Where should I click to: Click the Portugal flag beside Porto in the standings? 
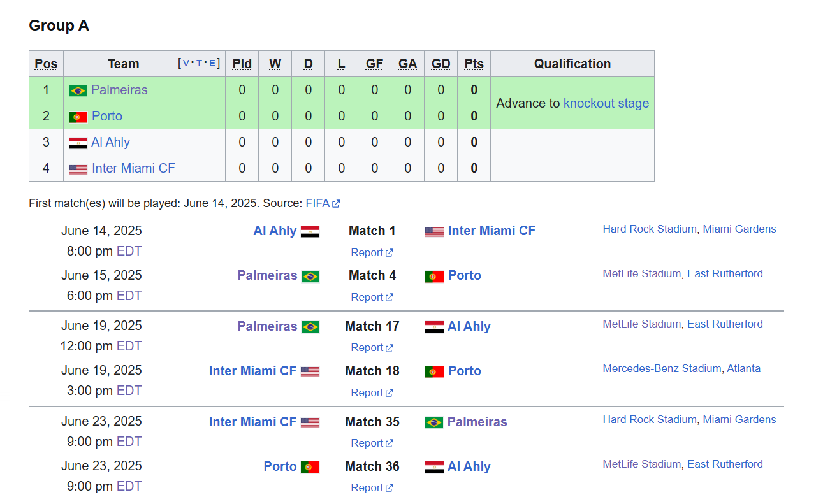[78, 117]
